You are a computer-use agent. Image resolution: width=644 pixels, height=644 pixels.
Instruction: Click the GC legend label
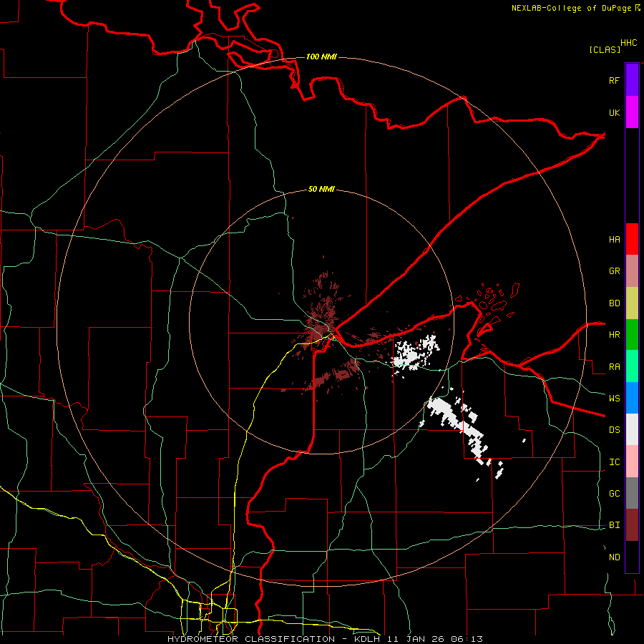click(614, 494)
